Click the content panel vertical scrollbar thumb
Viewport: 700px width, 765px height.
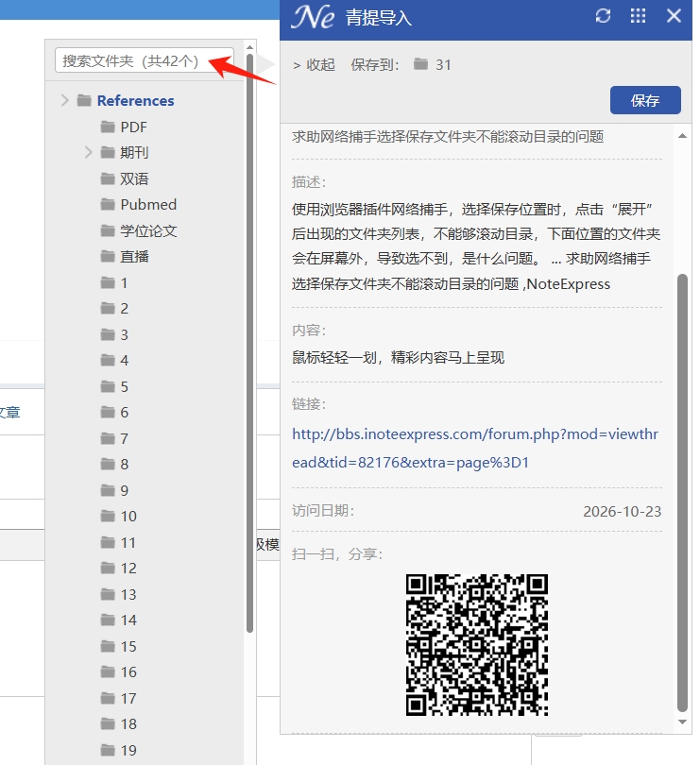point(682,493)
